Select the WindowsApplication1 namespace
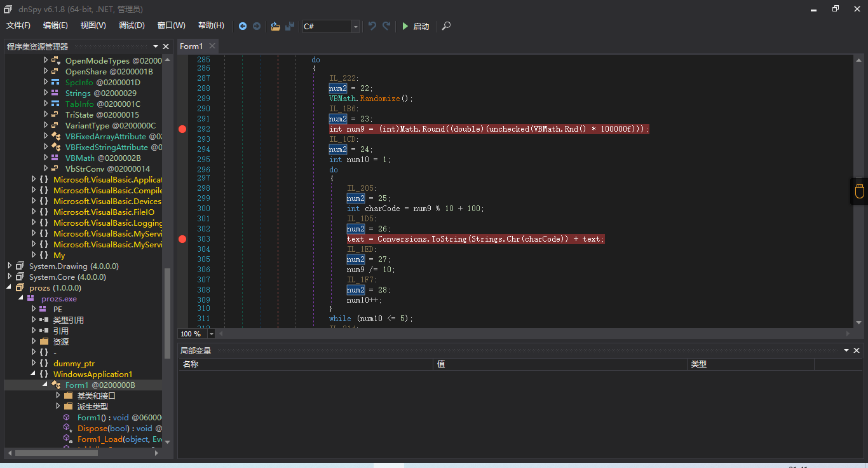The width and height of the screenshot is (868, 468). (93, 374)
